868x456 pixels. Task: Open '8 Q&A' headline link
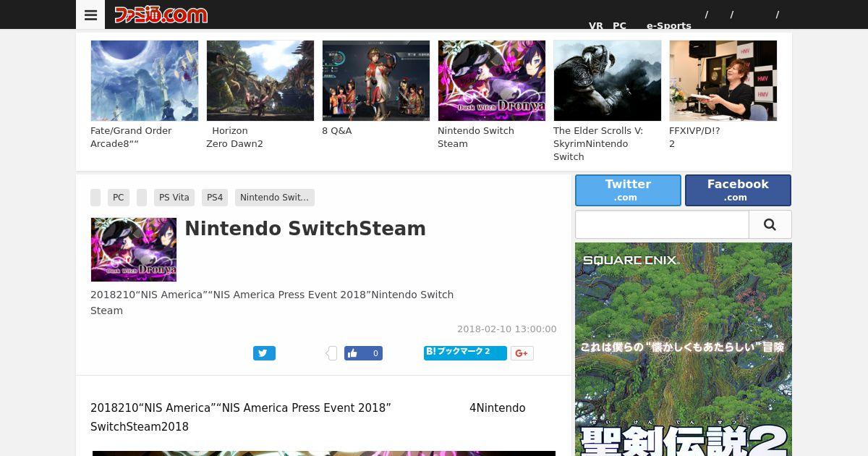click(x=337, y=131)
